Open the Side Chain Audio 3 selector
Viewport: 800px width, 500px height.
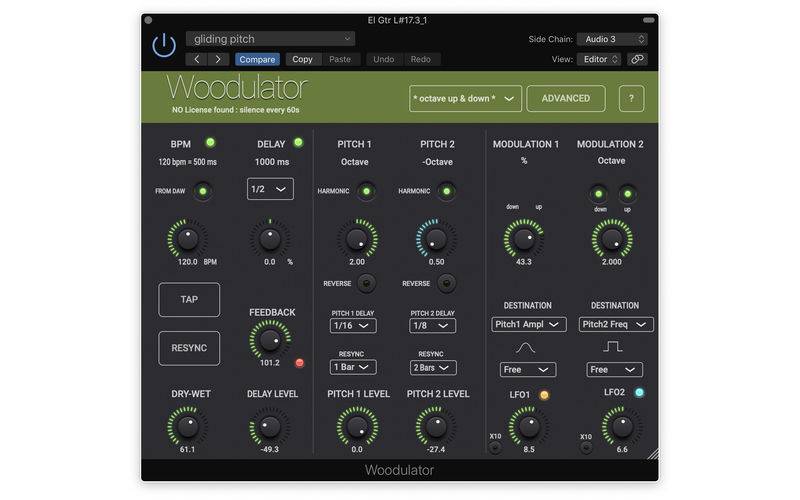pyautogui.click(x=612, y=39)
